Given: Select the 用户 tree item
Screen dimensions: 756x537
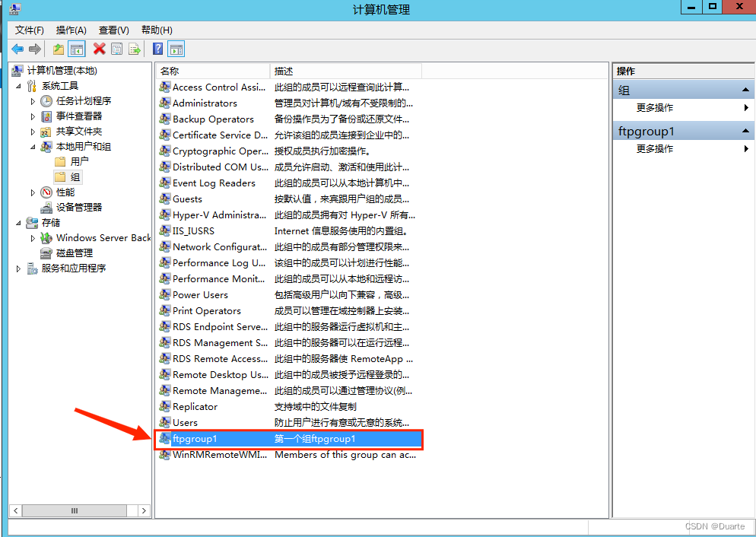Looking at the screenshot, I should [x=80, y=161].
